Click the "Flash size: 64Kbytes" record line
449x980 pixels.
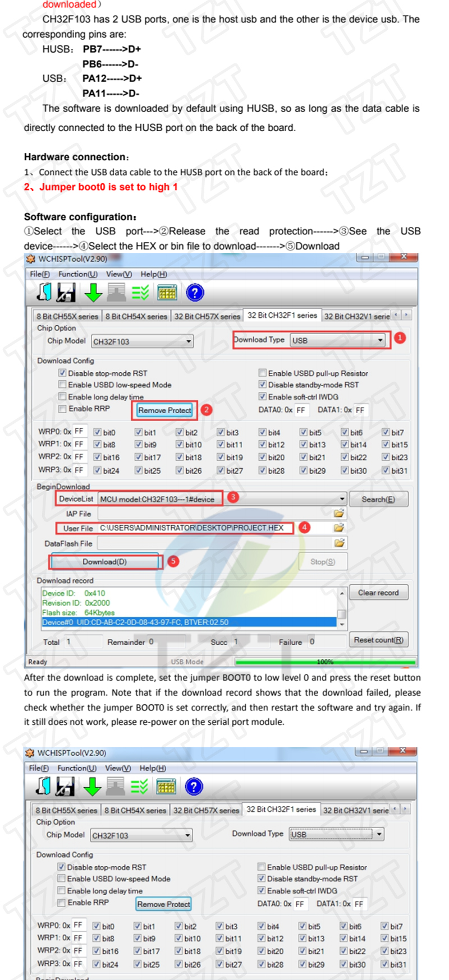(79, 612)
